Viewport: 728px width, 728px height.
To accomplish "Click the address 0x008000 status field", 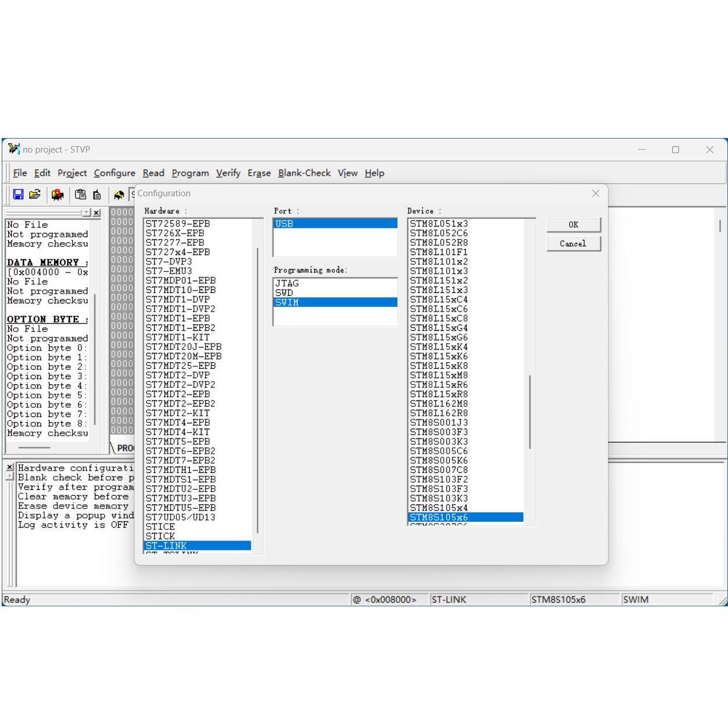I will click(x=389, y=599).
